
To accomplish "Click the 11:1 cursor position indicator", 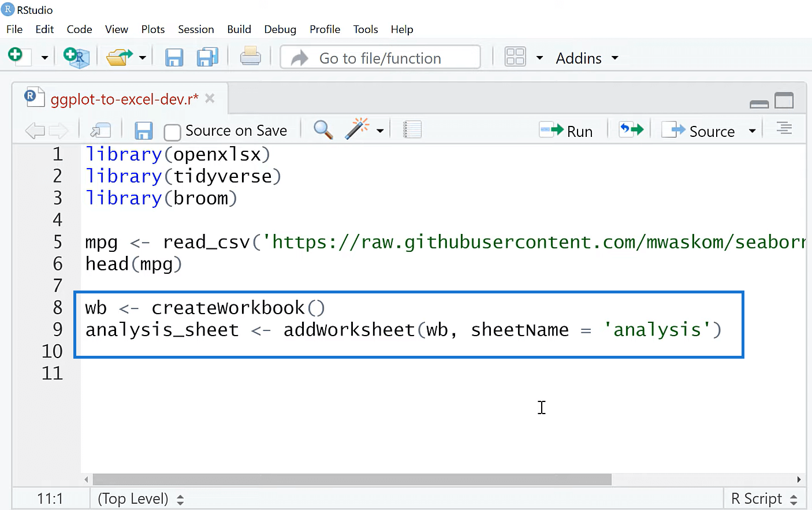I will pos(50,498).
